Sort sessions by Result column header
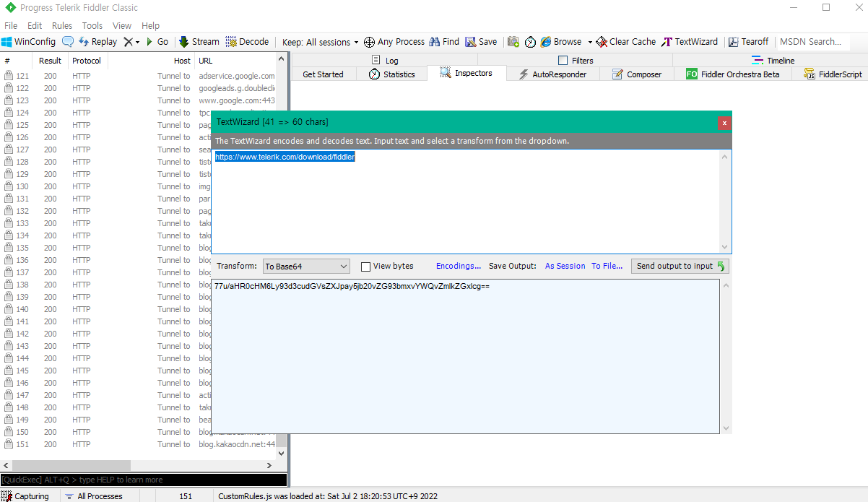The image size is (868, 502). pos(51,61)
